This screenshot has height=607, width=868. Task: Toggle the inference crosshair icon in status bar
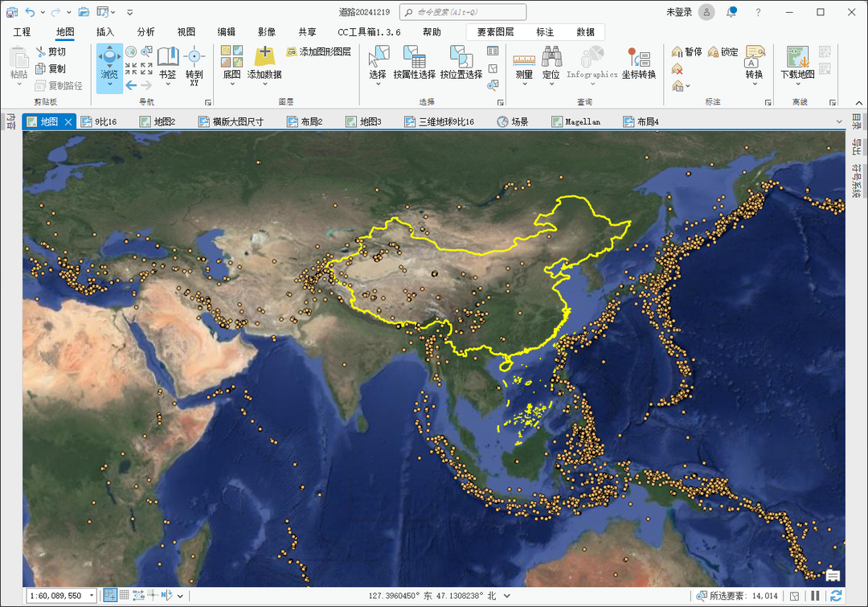[x=153, y=596]
